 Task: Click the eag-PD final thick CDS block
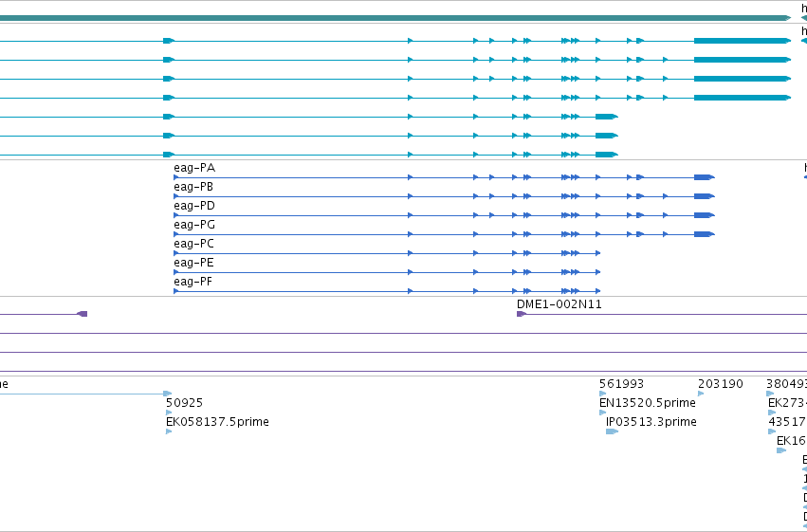pos(704,215)
